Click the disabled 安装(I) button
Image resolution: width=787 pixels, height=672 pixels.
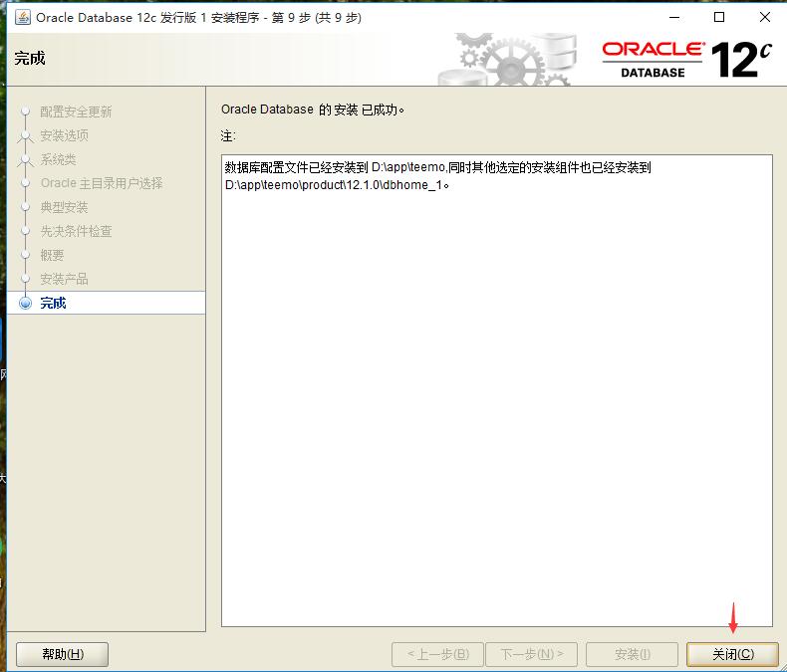coord(632,654)
